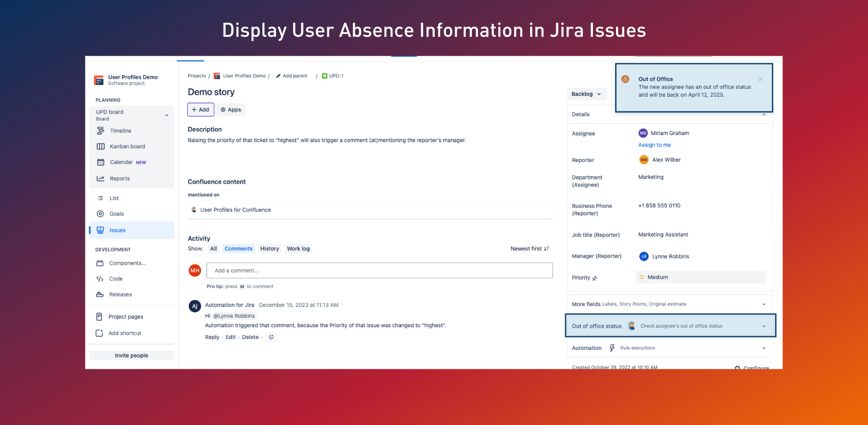Open the Reports chart icon
The height and width of the screenshot is (425, 868).
(100, 178)
